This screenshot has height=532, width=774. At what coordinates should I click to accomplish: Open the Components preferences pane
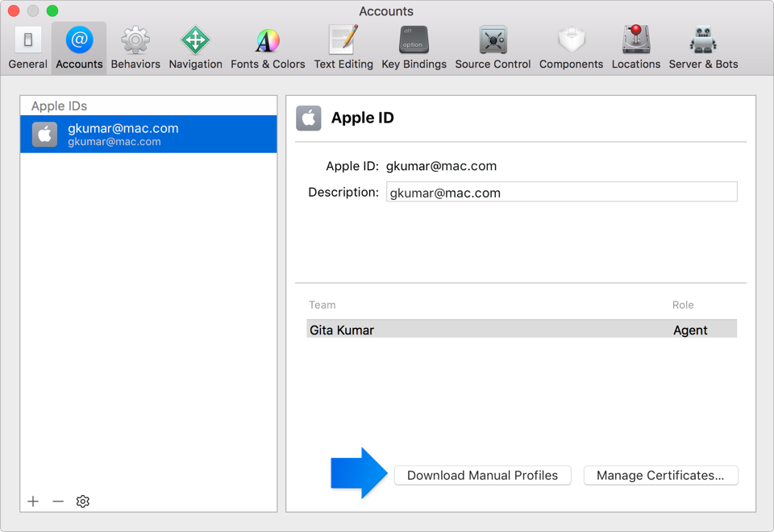(571, 48)
